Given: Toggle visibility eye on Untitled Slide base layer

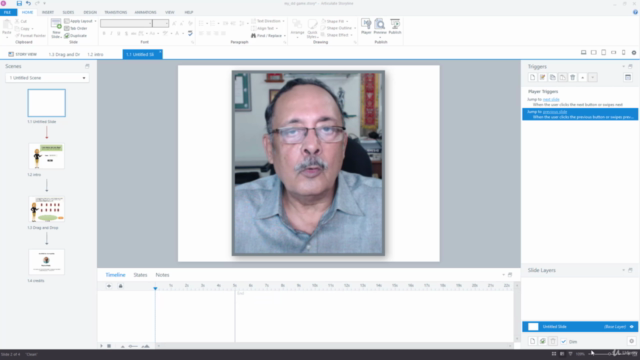Looking at the screenshot, I should [x=632, y=327].
